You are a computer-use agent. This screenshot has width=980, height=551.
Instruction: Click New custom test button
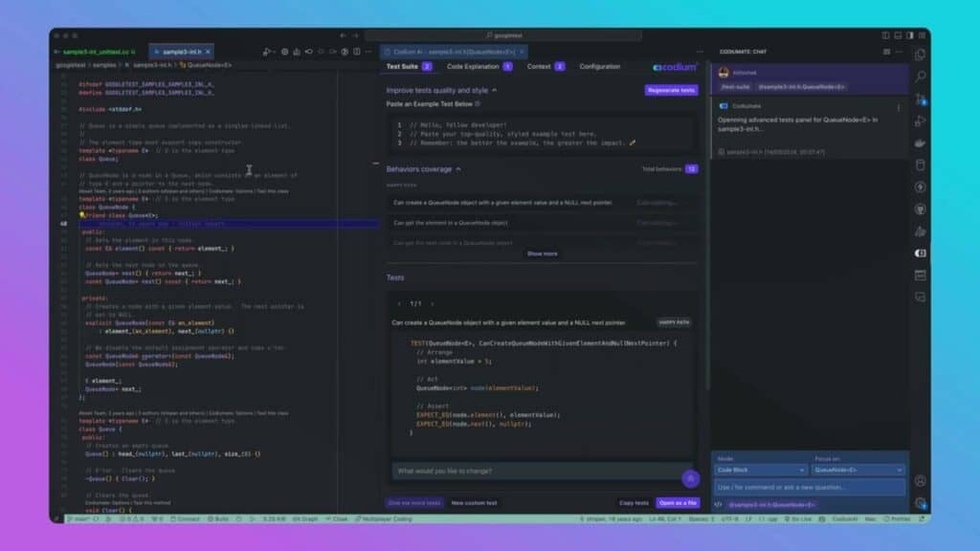(474, 503)
